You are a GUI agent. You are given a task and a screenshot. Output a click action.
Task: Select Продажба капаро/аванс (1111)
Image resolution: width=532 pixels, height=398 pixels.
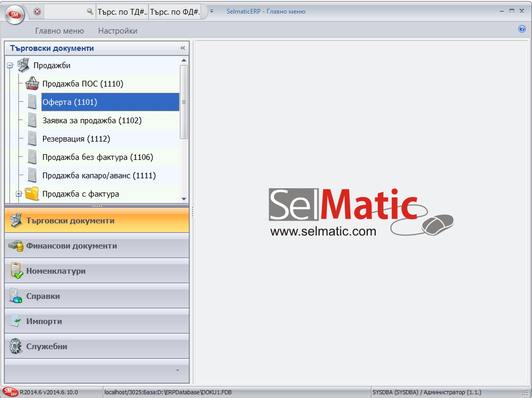(x=99, y=175)
